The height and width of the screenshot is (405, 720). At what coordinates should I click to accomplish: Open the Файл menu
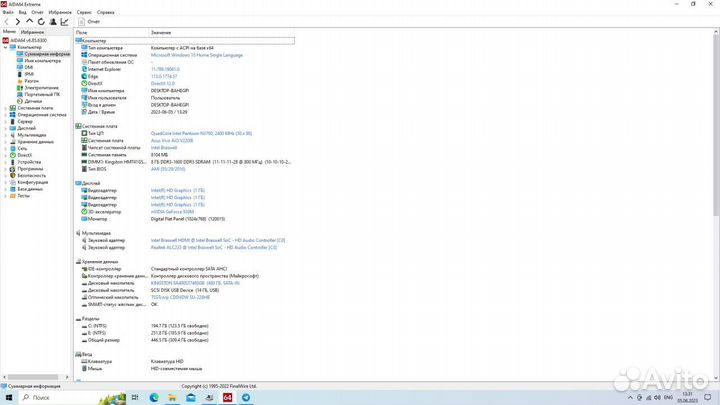[8, 12]
